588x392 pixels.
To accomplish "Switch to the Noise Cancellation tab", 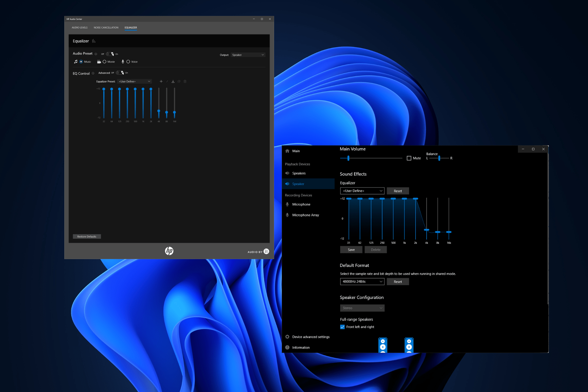I will (x=106, y=27).
